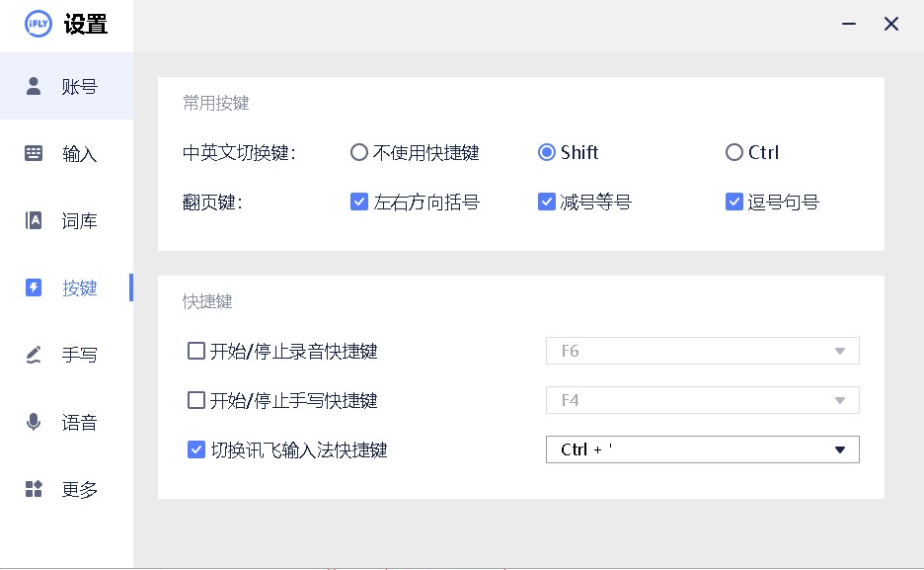Enable 开始/停止手写快捷键 checkbox
Viewport: 924px width, 570px height.
[195, 400]
